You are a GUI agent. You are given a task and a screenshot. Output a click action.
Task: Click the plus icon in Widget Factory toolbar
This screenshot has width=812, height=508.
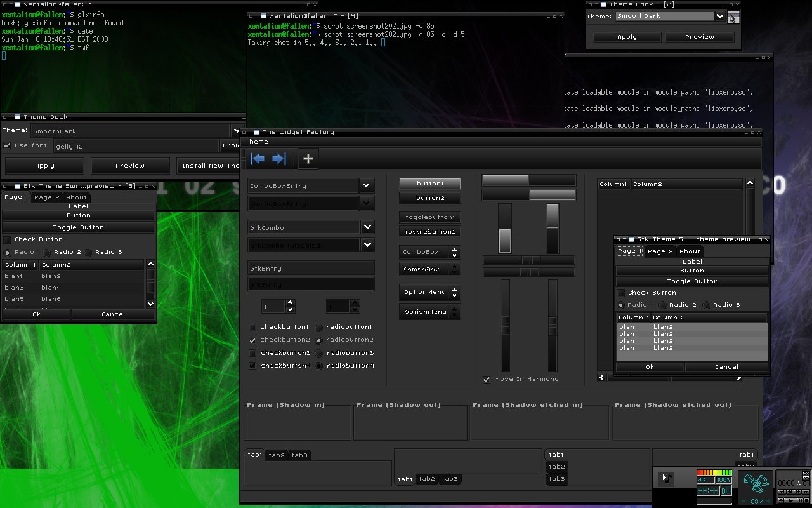coord(308,159)
